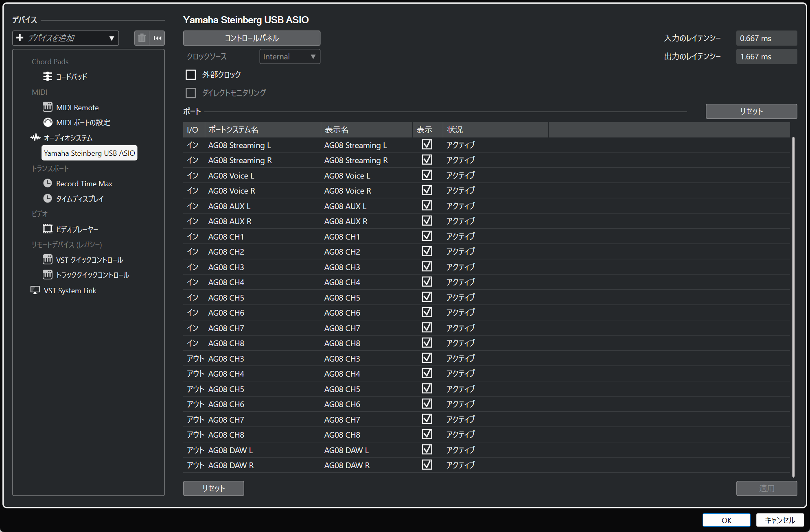Select the コードパッド tree item
The width and height of the screenshot is (810, 532).
[x=72, y=76]
